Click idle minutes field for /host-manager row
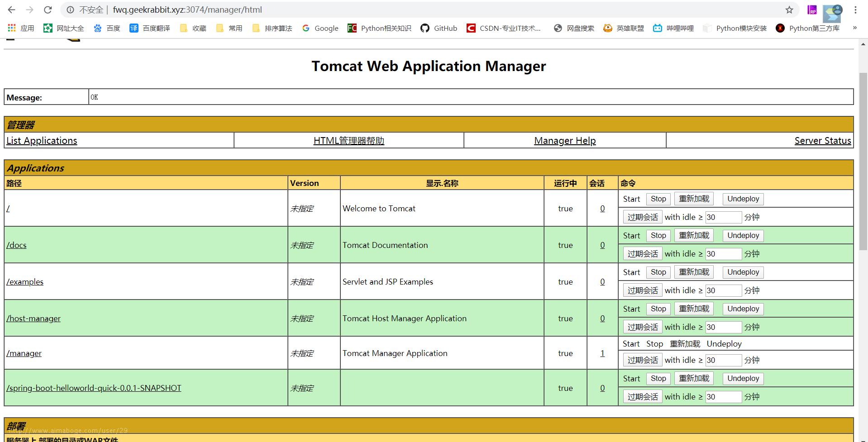 click(x=723, y=327)
